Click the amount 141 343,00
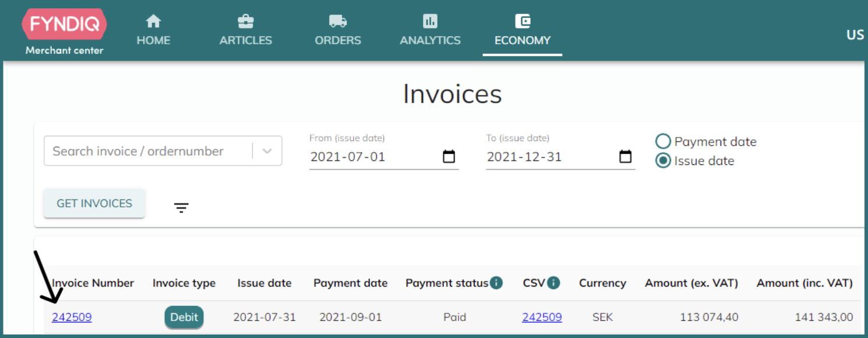This screenshot has height=338, width=868. coord(824,317)
